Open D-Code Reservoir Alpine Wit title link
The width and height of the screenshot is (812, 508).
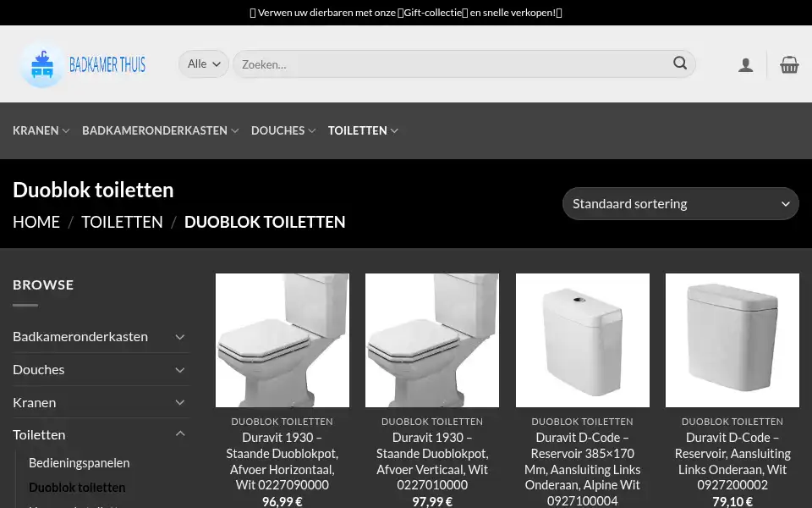click(583, 469)
